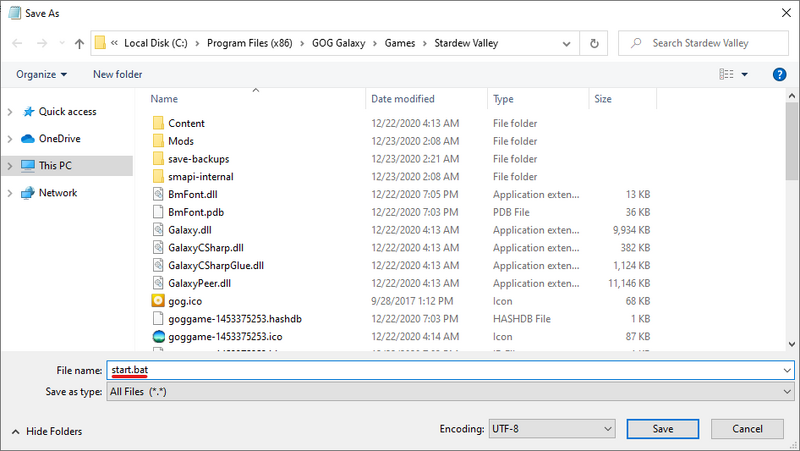800x451 pixels.
Task: Open the Save as type dropdown
Action: click(x=450, y=392)
